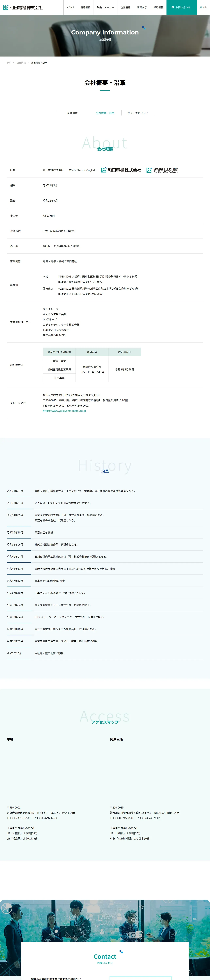Click the Contact heading at bottom
The height and width of the screenshot is (980, 210).
pos(105,956)
